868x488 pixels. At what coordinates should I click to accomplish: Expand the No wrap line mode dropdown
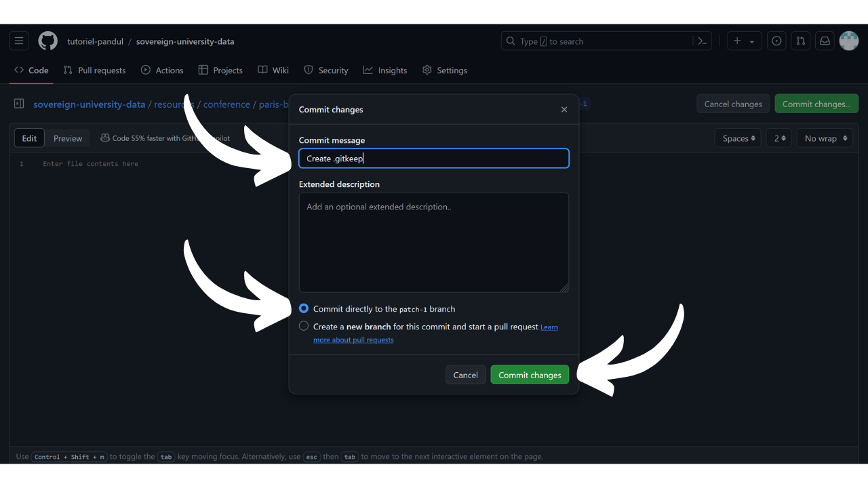tap(825, 138)
